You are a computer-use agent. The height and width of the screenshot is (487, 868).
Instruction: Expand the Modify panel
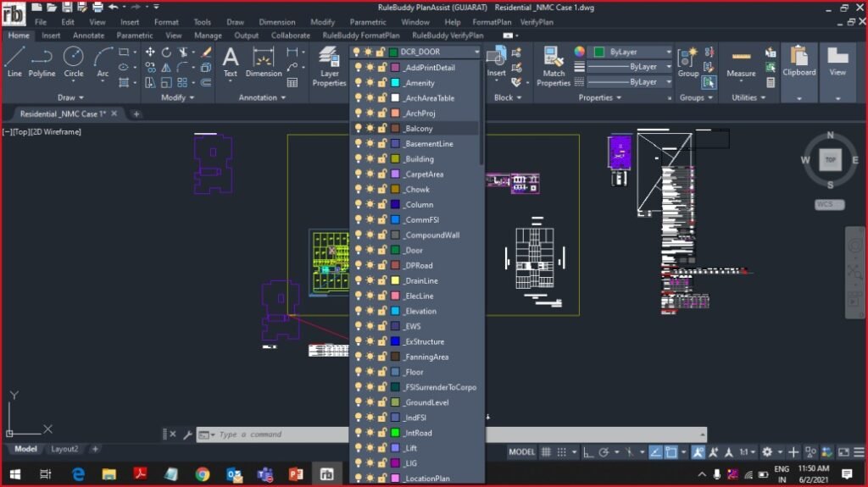tap(177, 97)
